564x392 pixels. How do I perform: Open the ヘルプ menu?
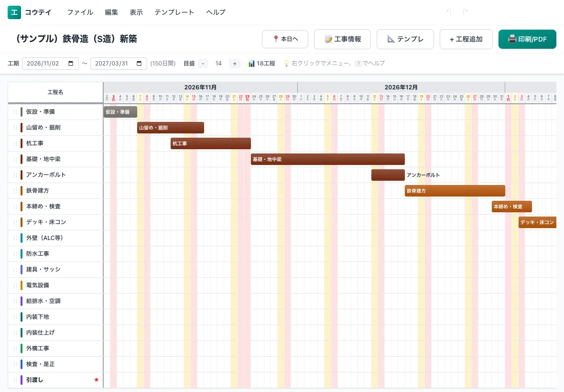click(216, 12)
